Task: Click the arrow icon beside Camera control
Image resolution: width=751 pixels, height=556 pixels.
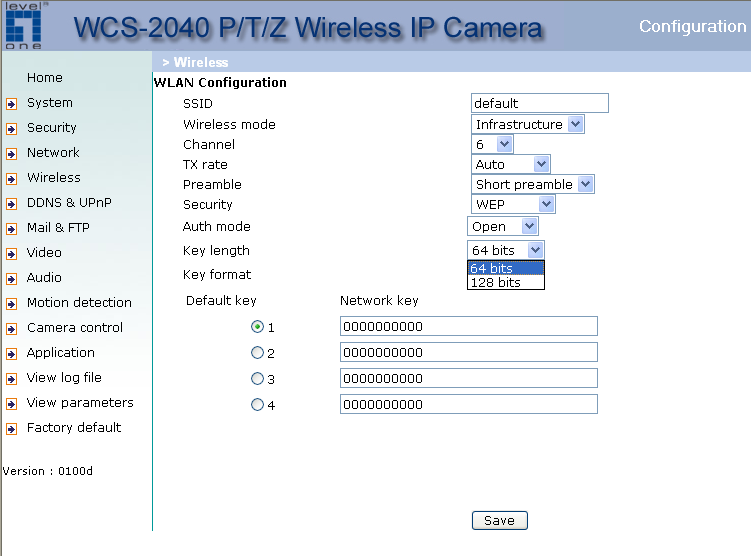Action: click(x=11, y=329)
